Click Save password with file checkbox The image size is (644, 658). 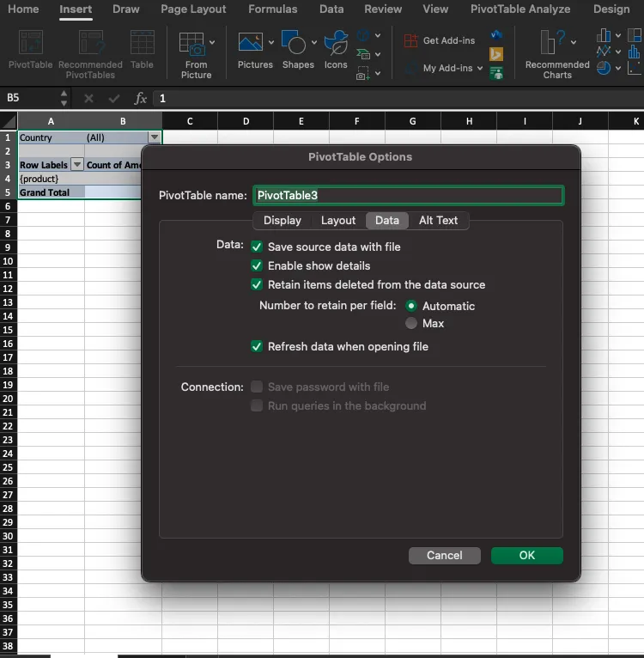click(257, 387)
